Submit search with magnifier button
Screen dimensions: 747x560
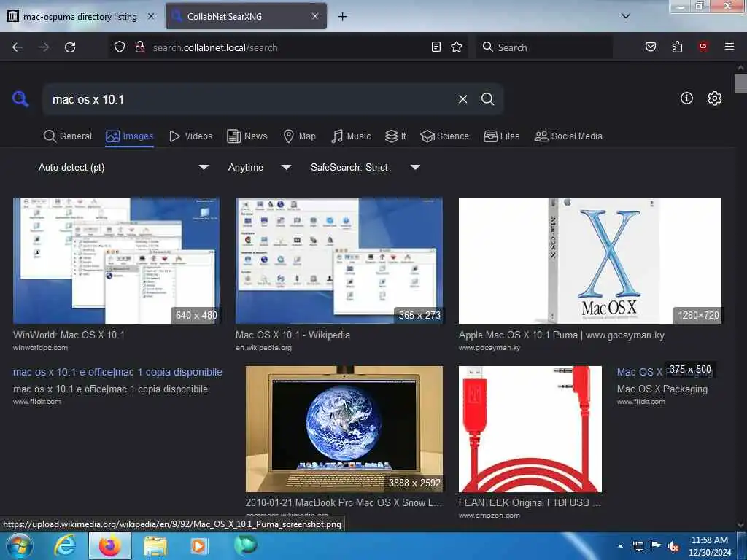point(487,99)
